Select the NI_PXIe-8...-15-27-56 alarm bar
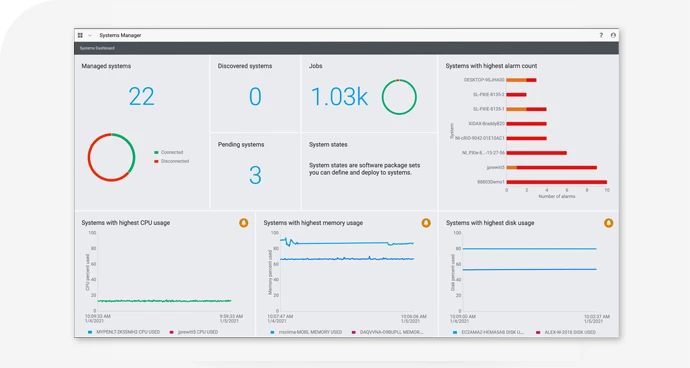This screenshot has height=368, width=690. (x=536, y=153)
